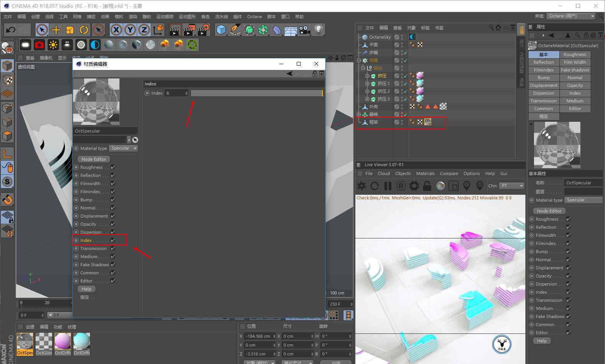Open Material type dropdown in Material Editor
Viewport: 605px width, 364px height.
click(124, 148)
